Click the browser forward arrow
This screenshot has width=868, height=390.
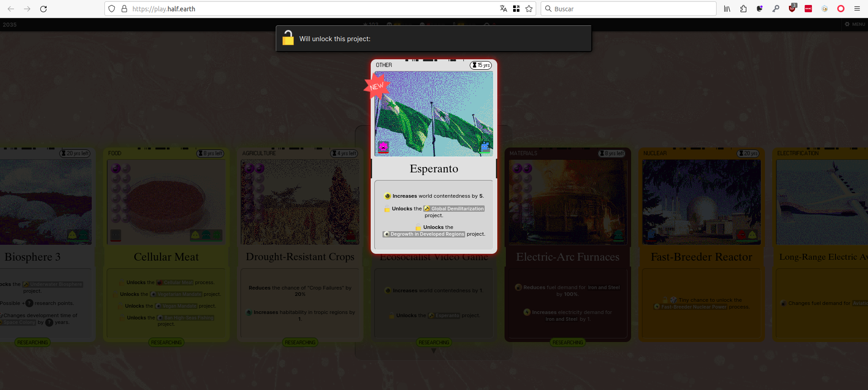click(27, 9)
